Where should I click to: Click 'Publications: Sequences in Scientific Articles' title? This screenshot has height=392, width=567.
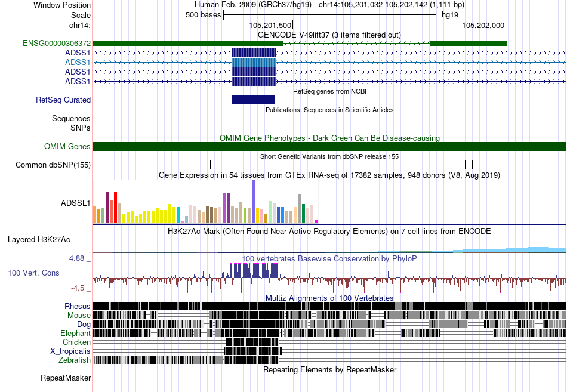point(329,110)
